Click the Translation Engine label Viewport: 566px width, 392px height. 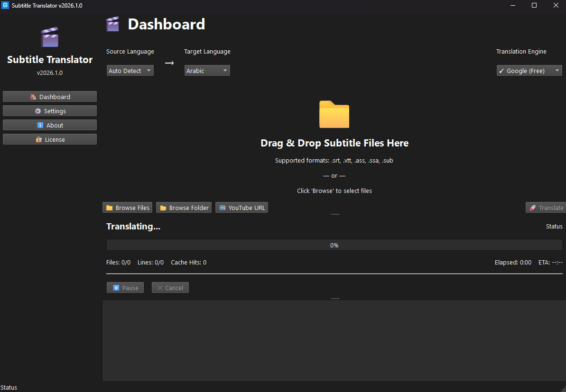(x=521, y=52)
